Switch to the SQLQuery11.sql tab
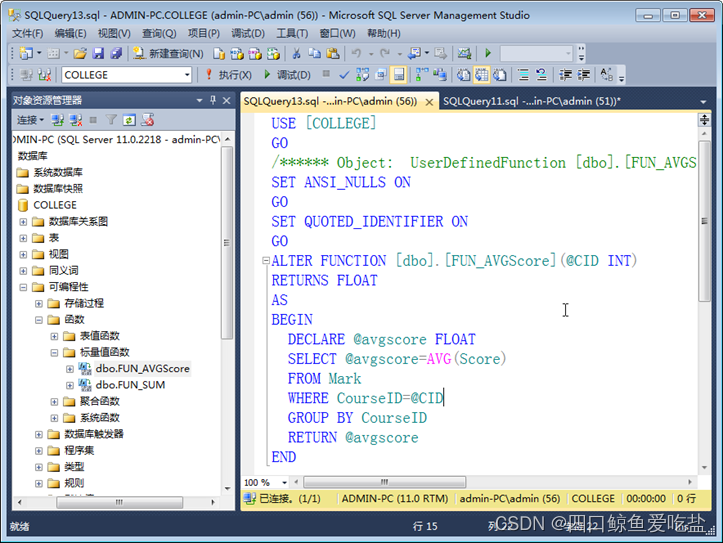Viewport: 723px width, 543px height. pos(531,101)
